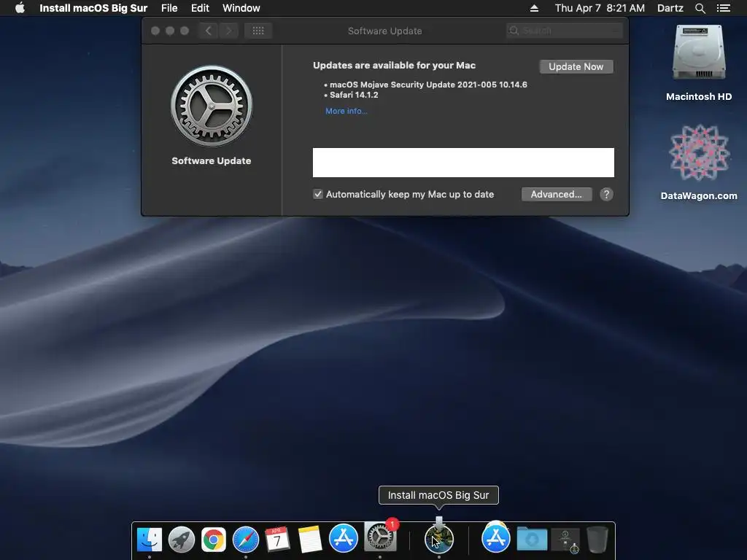This screenshot has width=747, height=560.
Task: Open Finder from the Dock
Action: click(x=149, y=539)
